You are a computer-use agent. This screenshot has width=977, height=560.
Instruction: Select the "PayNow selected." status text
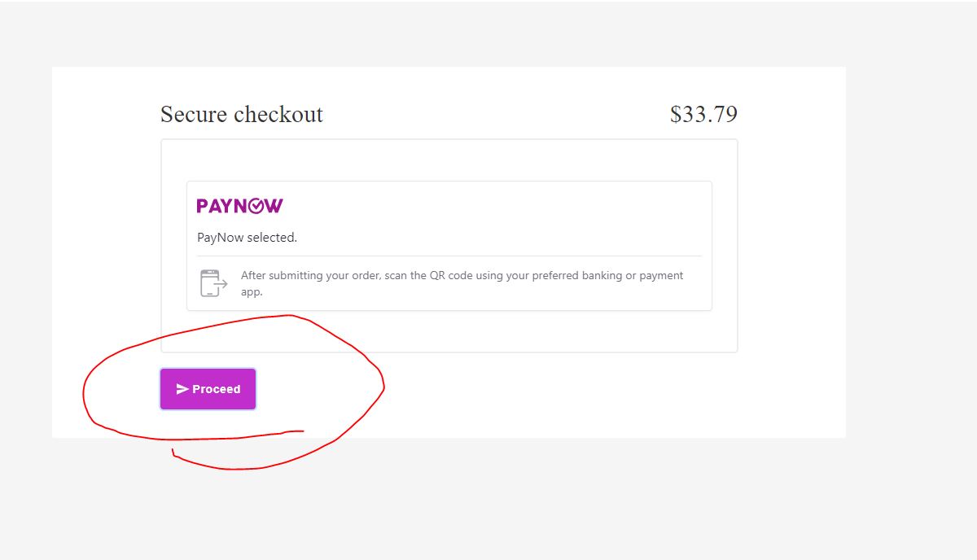(x=247, y=238)
